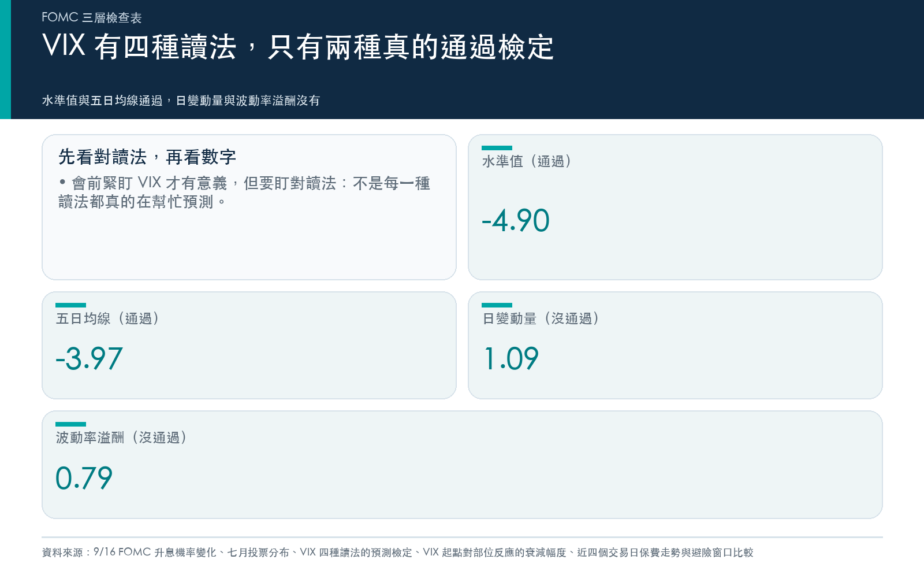Click the header label 'FOMC 三層檢查表'
This screenshot has width=924, height=578.
coord(91,17)
